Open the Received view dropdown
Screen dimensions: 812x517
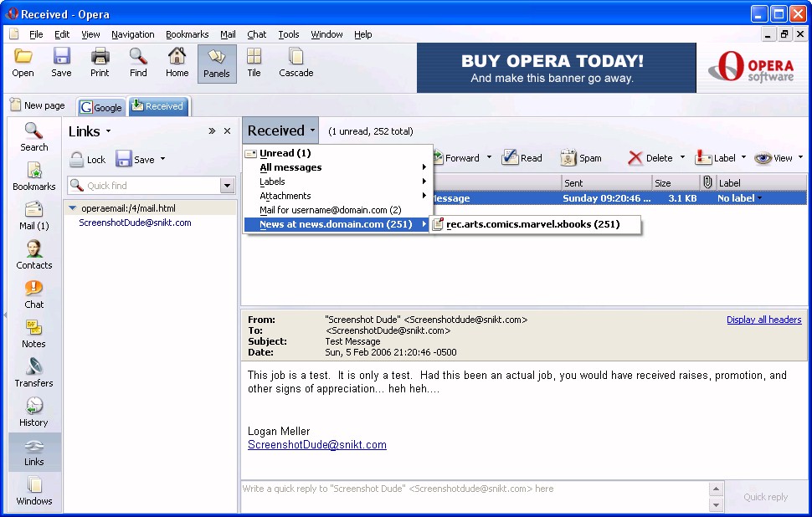coord(280,131)
